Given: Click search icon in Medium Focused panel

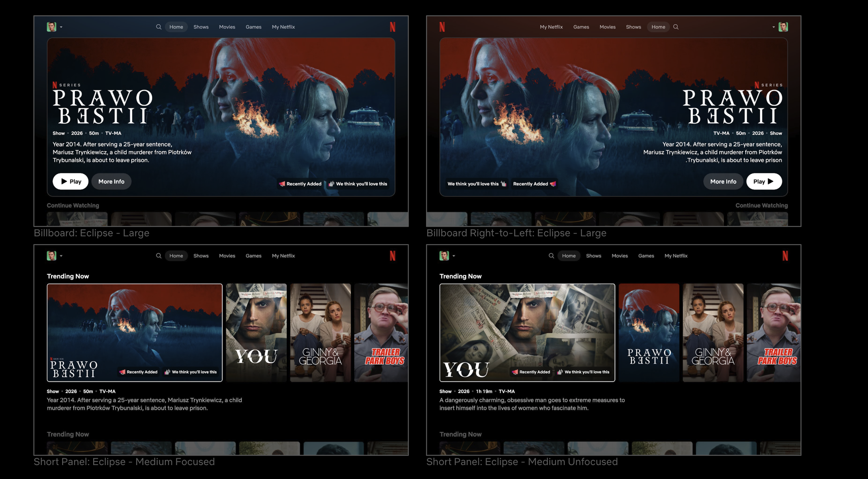Looking at the screenshot, I should tap(158, 256).
